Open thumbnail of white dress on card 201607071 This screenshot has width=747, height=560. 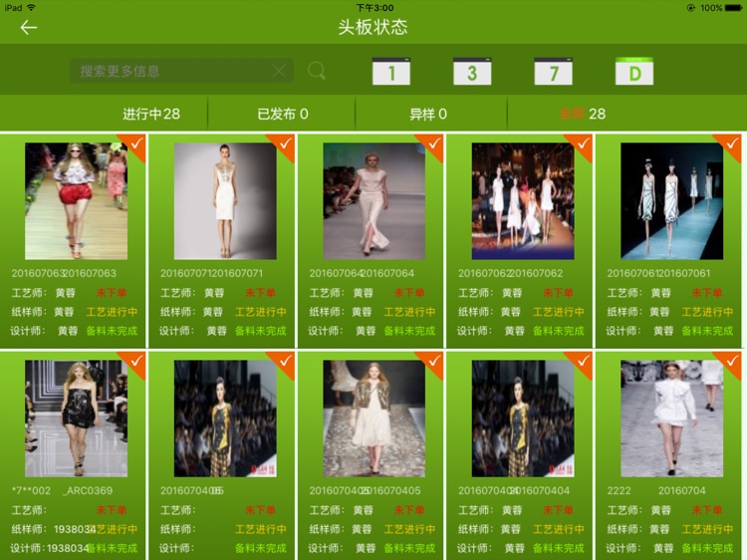(225, 201)
